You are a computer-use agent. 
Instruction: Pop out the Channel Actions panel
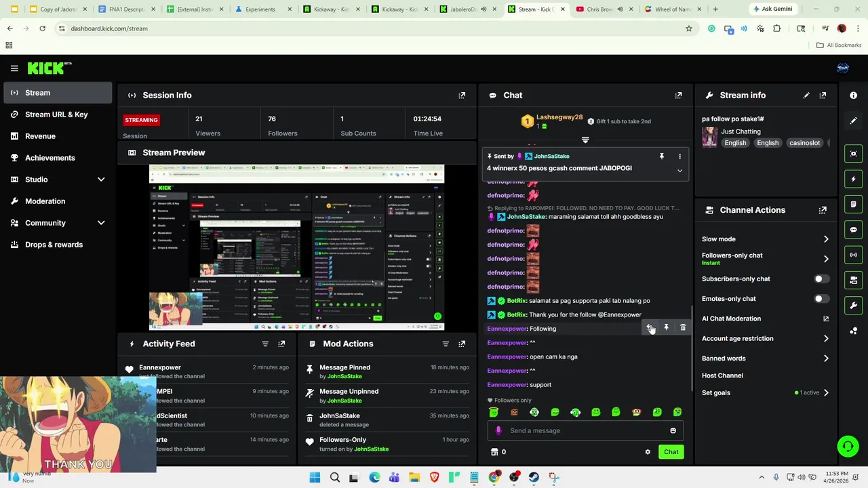point(823,210)
